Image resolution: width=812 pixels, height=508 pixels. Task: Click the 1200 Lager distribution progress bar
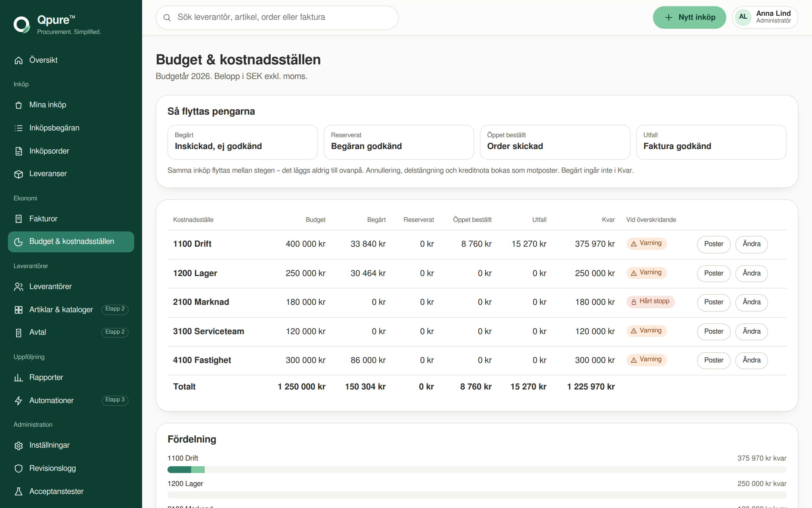[477, 495]
